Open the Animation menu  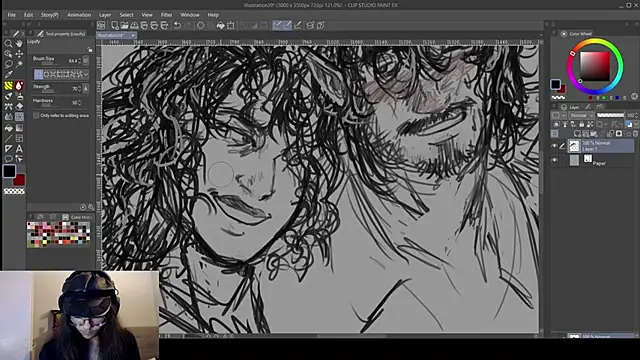click(79, 15)
